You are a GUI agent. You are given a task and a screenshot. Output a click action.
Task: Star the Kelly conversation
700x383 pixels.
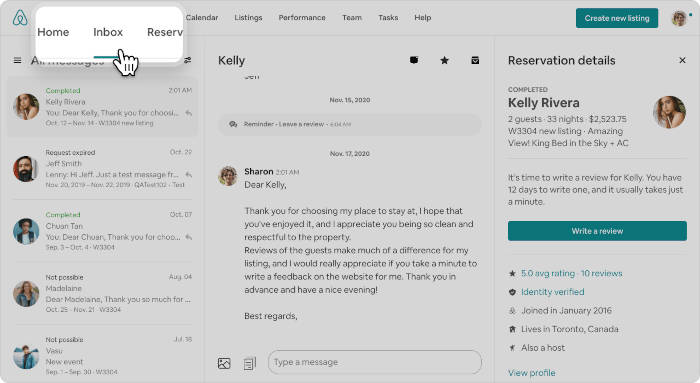click(x=444, y=60)
